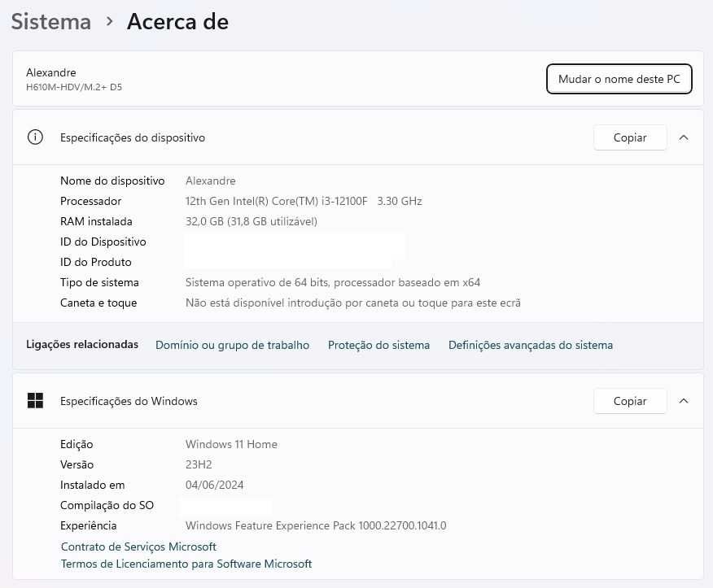Viewport: 713px width, 588px height.
Task: Copy the Windows specifications with Copiar
Action: click(x=630, y=401)
